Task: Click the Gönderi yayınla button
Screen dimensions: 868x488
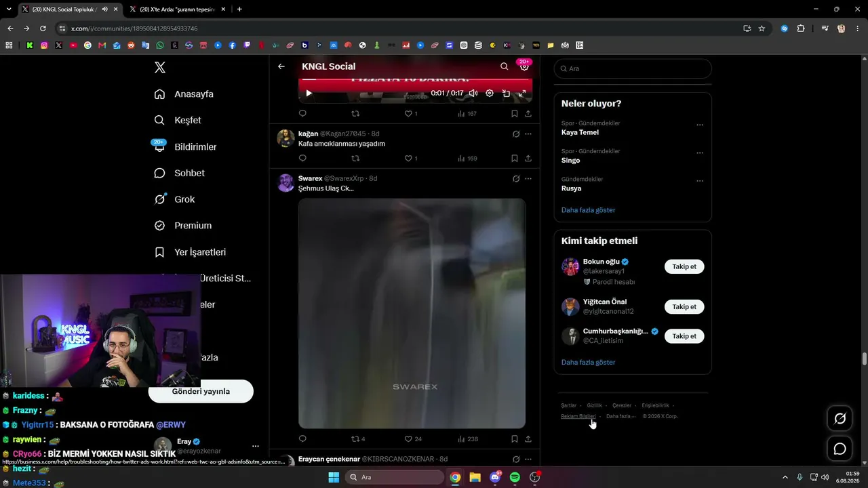Action: pos(201,391)
